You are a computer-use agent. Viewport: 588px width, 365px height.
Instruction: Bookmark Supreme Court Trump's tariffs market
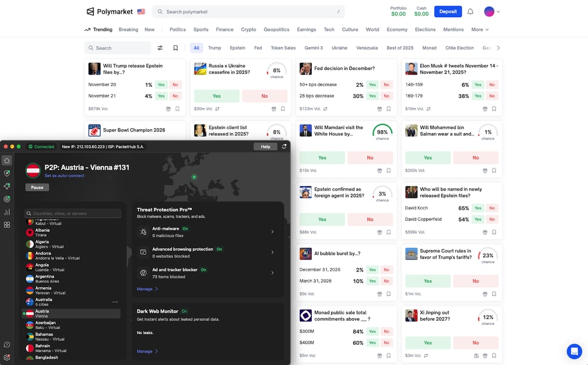pos(494,294)
